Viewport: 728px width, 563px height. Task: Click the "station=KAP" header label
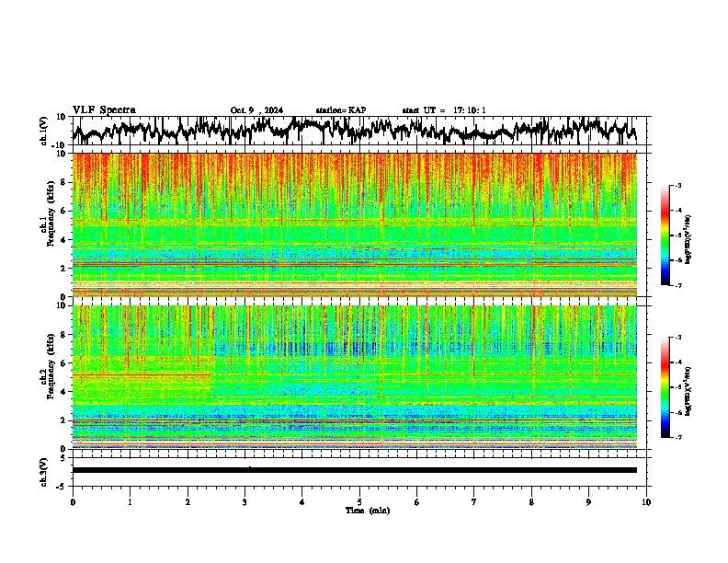click(341, 110)
